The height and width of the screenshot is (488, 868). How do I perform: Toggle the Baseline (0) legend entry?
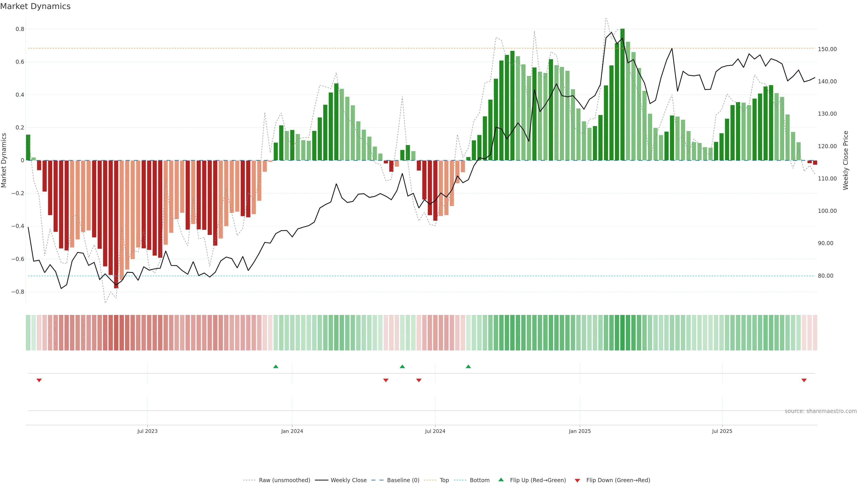pos(403,480)
